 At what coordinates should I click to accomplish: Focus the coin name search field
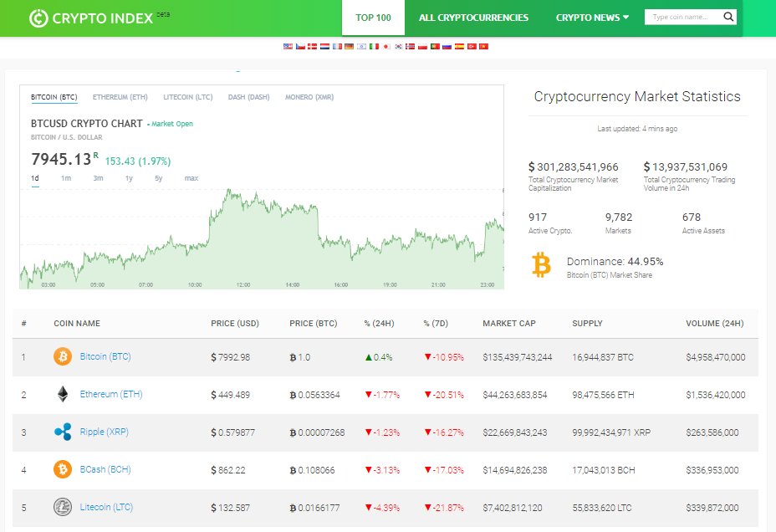pos(683,17)
